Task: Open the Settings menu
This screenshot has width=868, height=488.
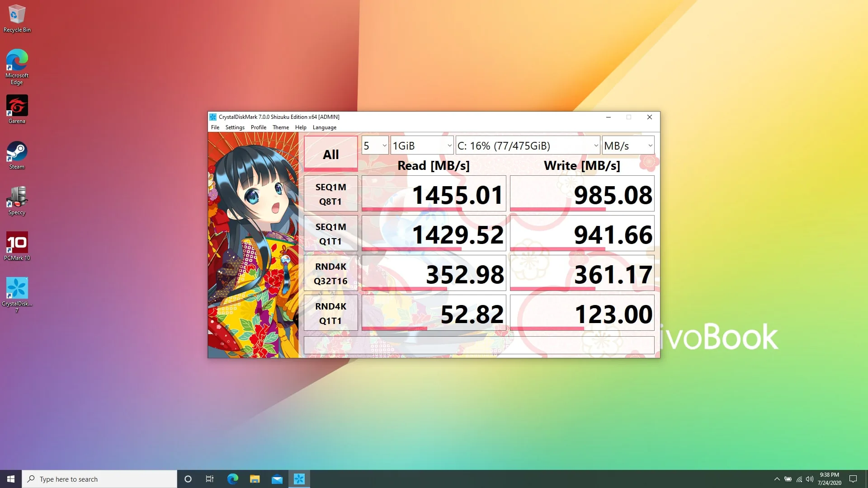Action: [235, 127]
